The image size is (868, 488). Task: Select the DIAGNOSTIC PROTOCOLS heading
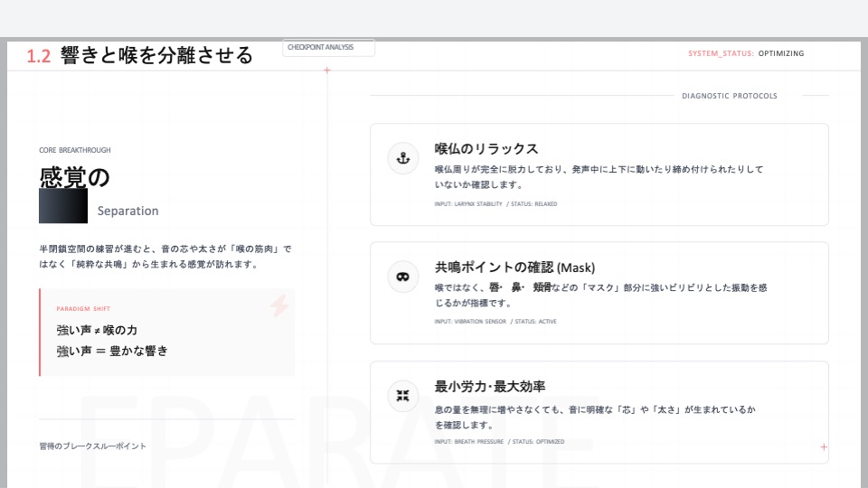tap(729, 96)
